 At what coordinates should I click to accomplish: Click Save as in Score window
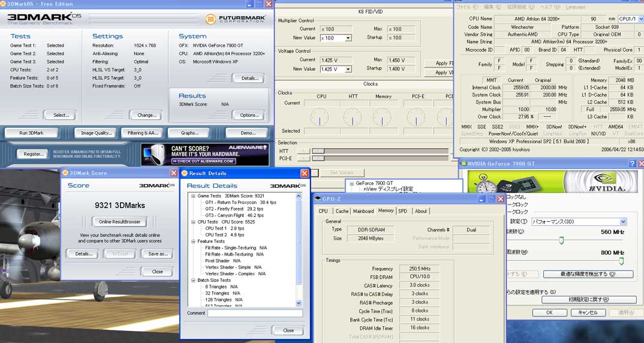click(x=157, y=254)
